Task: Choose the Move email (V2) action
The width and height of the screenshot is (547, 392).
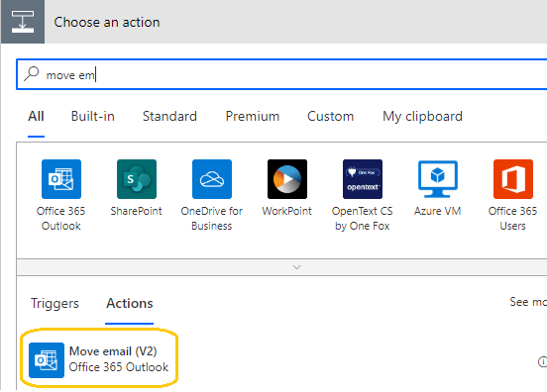Action: [x=99, y=359]
